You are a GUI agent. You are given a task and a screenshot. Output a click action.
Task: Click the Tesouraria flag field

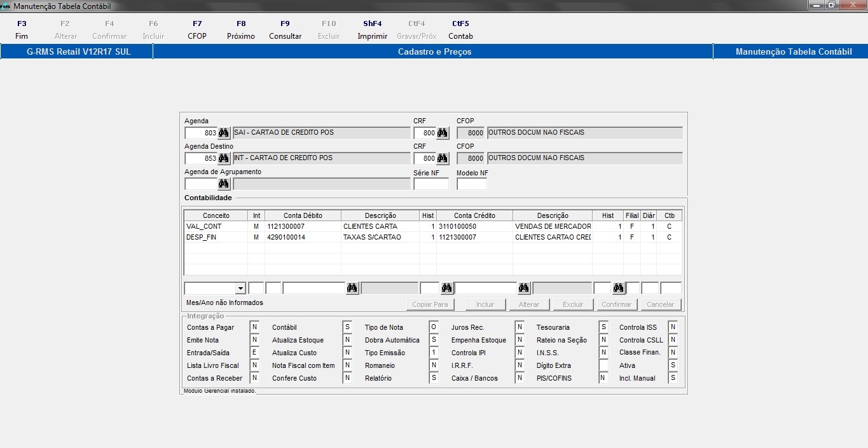(x=603, y=327)
